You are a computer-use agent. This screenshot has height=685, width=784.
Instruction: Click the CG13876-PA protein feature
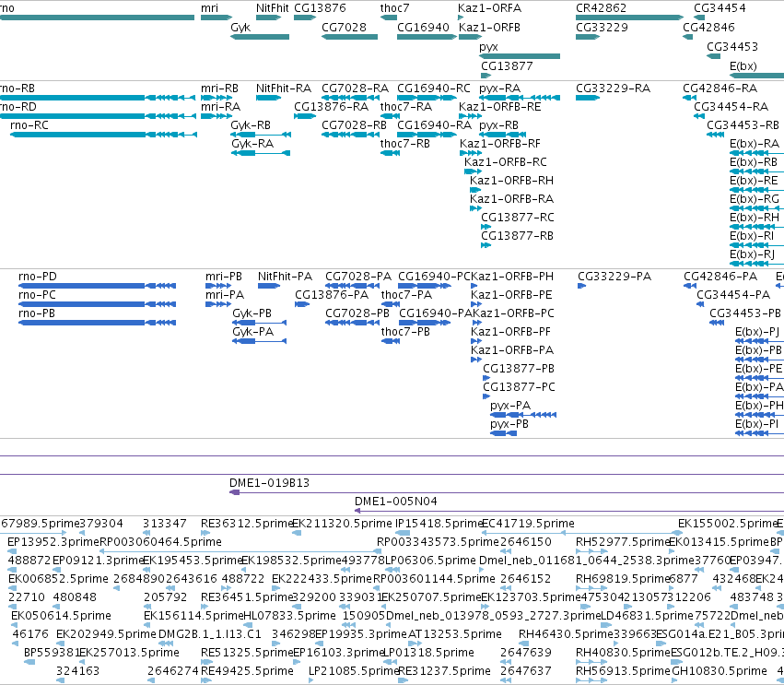[302, 304]
